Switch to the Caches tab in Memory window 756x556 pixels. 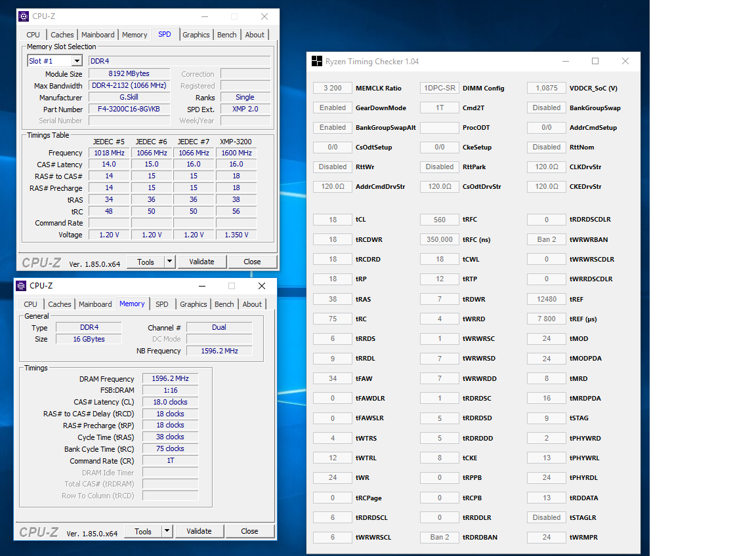[60, 304]
